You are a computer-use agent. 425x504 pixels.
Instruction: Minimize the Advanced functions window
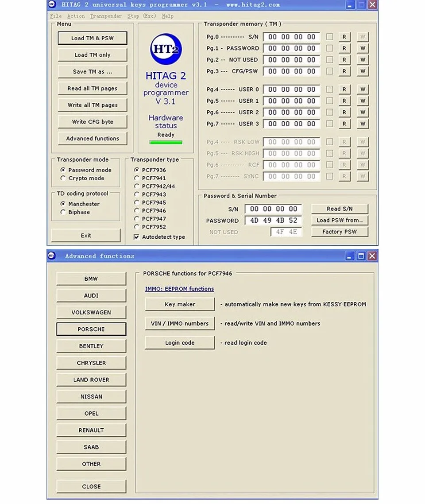(349, 256)
